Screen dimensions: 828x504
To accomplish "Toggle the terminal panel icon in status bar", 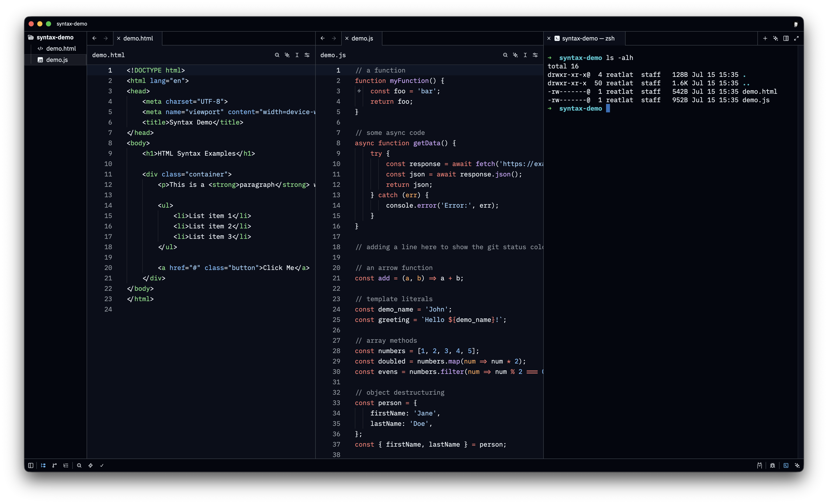I will coord(786,465).
